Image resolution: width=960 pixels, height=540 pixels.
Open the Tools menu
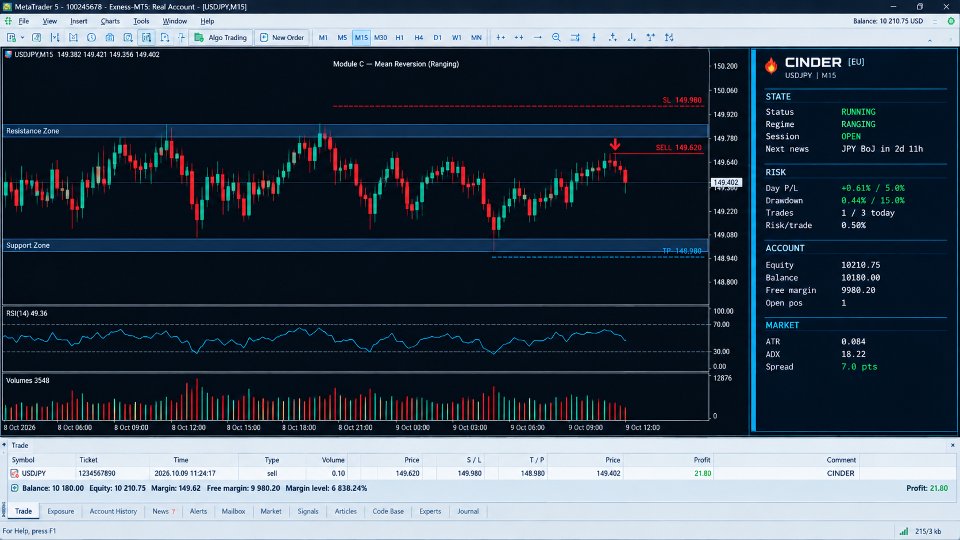(x=141, y=21)
